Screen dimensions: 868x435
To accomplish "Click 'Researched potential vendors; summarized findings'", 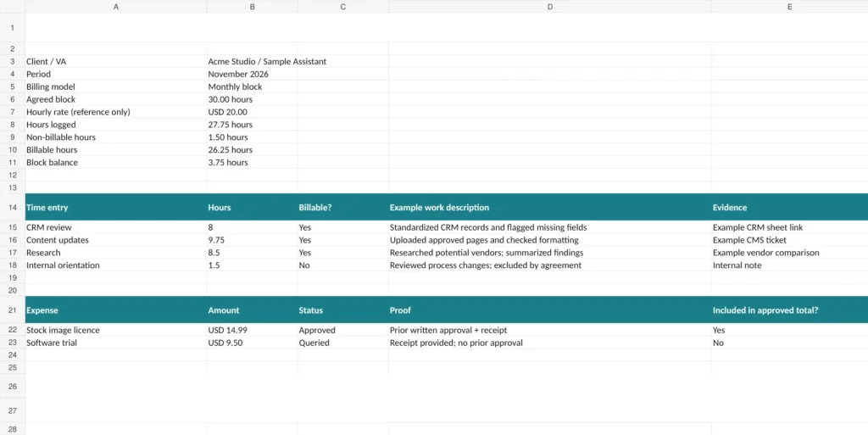I will tap(549, 253).
